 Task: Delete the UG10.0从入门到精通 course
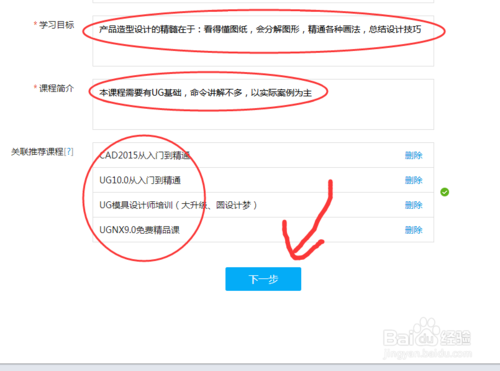413,180
